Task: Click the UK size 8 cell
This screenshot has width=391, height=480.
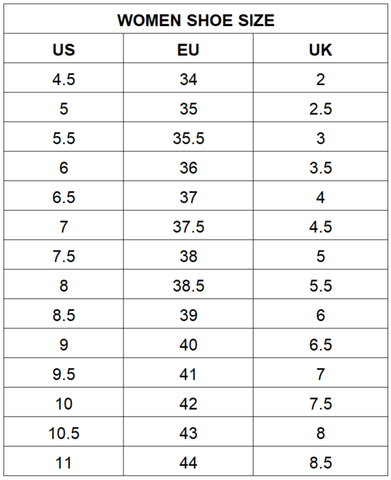Action: coord(320,433)
